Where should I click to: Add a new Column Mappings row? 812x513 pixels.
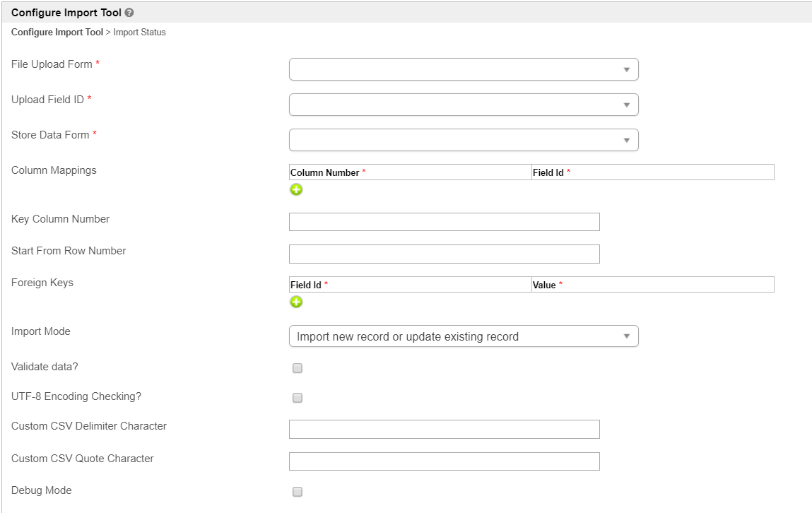(296, 189)
